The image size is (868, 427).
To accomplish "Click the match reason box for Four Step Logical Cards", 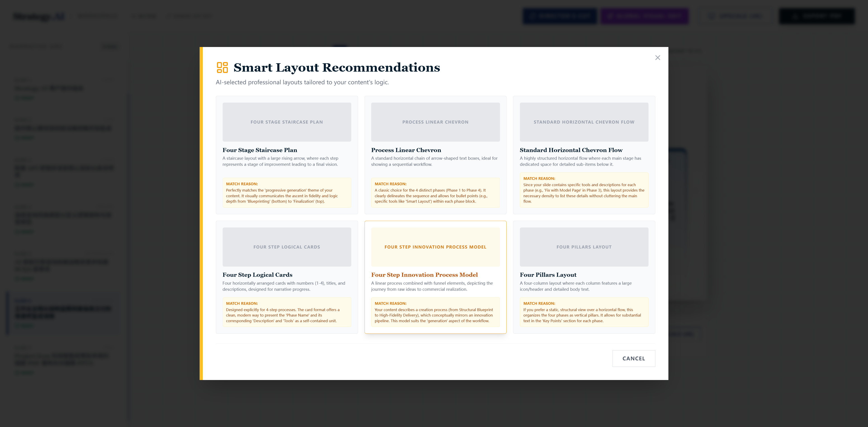I will 286,312.
